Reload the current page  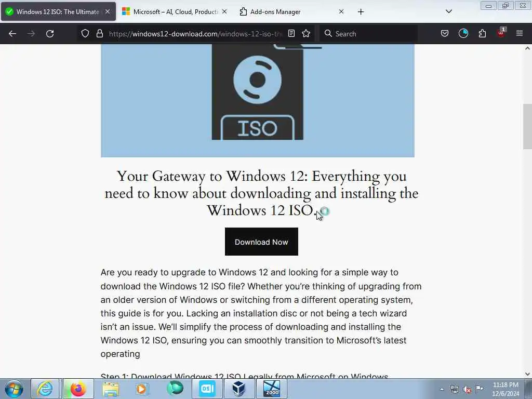tap(50, 34)
